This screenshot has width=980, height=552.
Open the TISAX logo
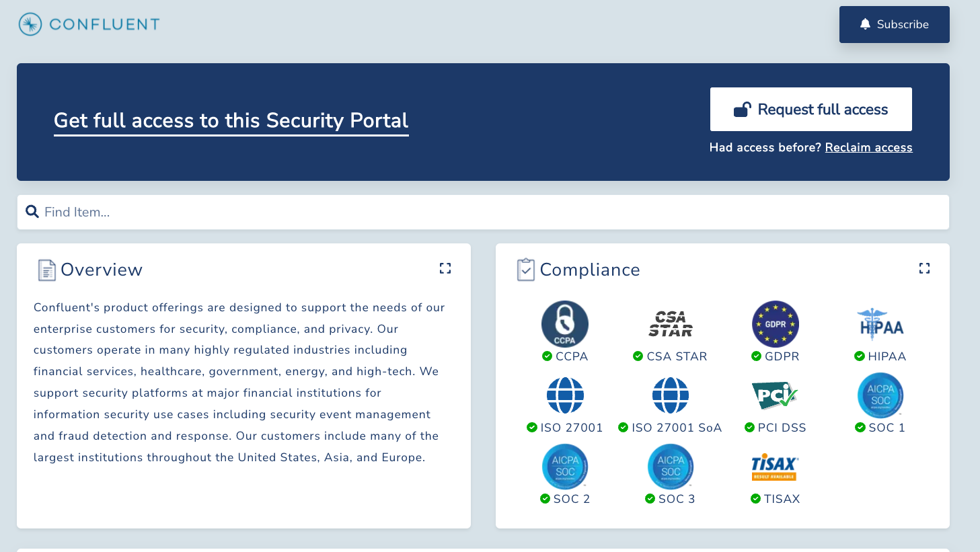776,467
